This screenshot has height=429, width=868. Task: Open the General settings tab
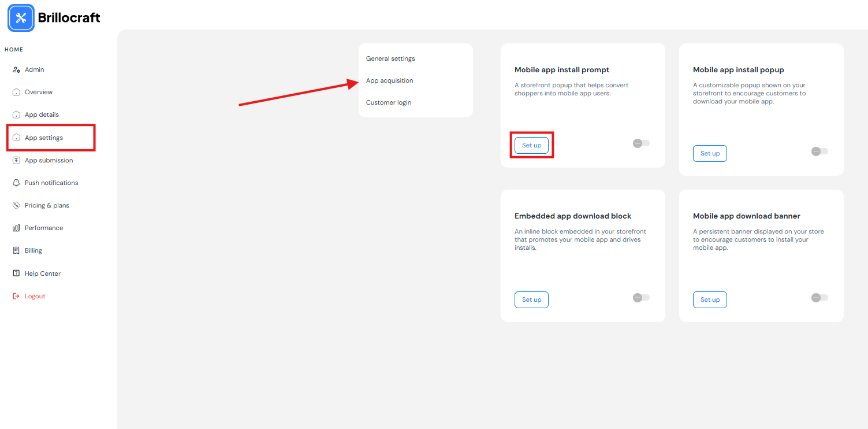tap(390, 58)
